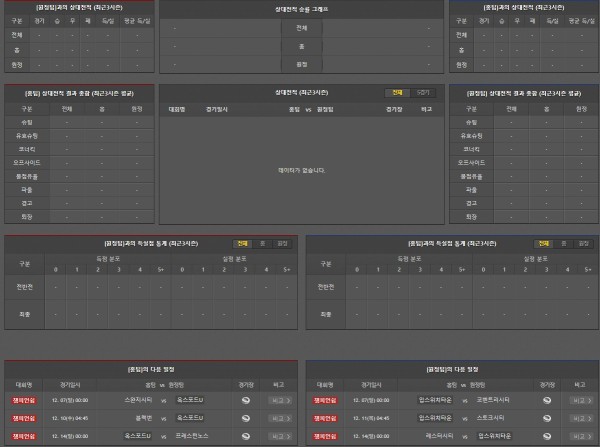Expand 비고 for Swansea City vs Oxford match
This screenshot has height=447, width=600.
[x=279, y=398]
